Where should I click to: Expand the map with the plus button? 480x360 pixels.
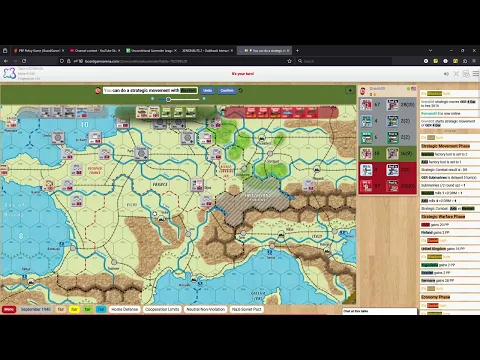[x=350, y=90]
